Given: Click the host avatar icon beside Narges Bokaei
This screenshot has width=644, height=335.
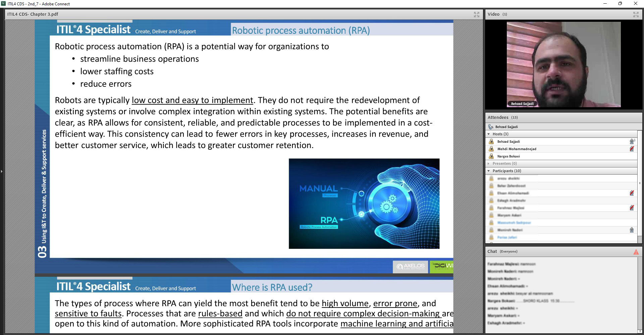Looking at the screenshot, I should 491,156.
